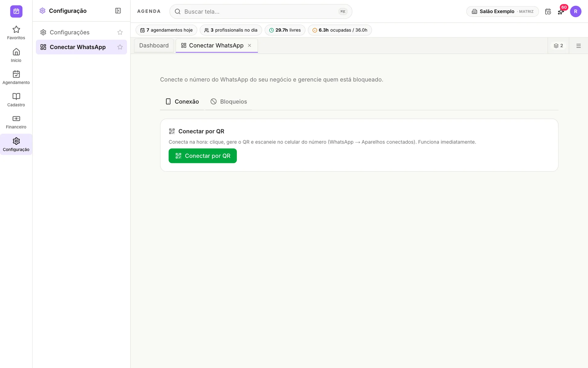Click the 7 agendamentos hoje chip
Image resolution: width=588 pixels, height=368 pixels.
tap(166, 30)
